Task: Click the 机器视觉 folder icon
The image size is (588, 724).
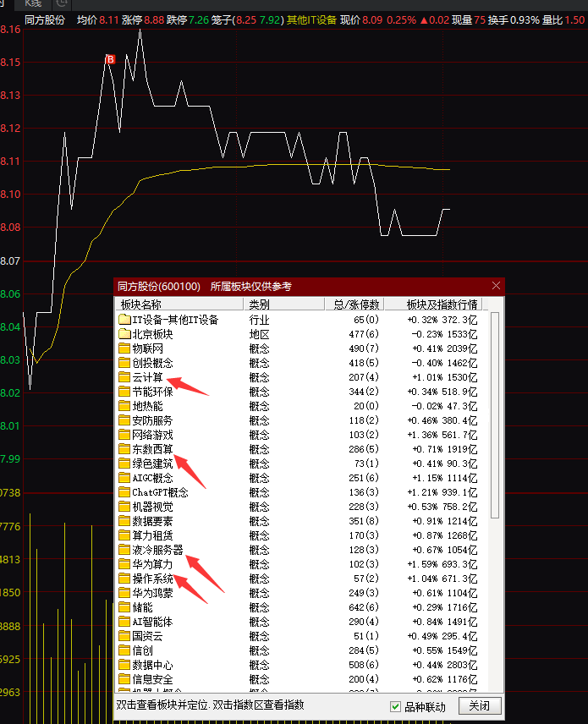Action: pos(124,507)
